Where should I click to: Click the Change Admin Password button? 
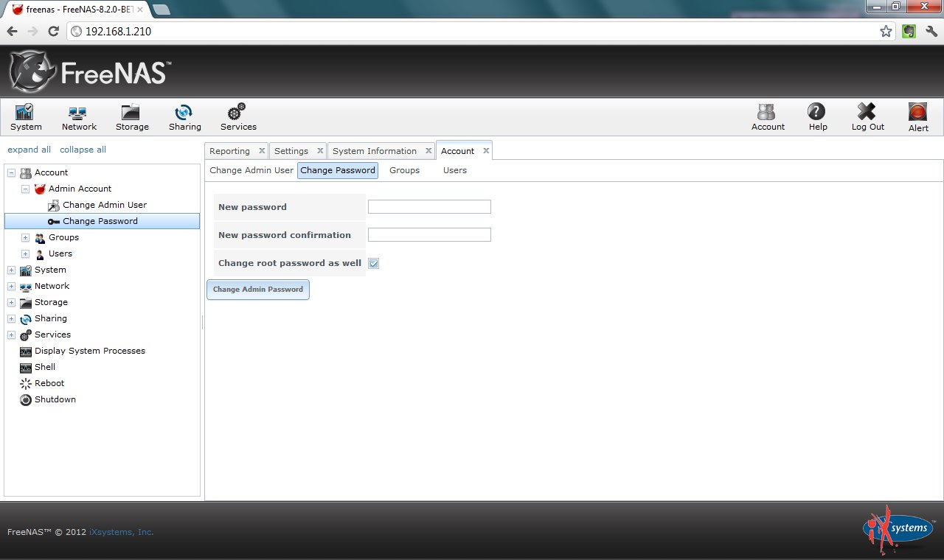coord(258,290)
